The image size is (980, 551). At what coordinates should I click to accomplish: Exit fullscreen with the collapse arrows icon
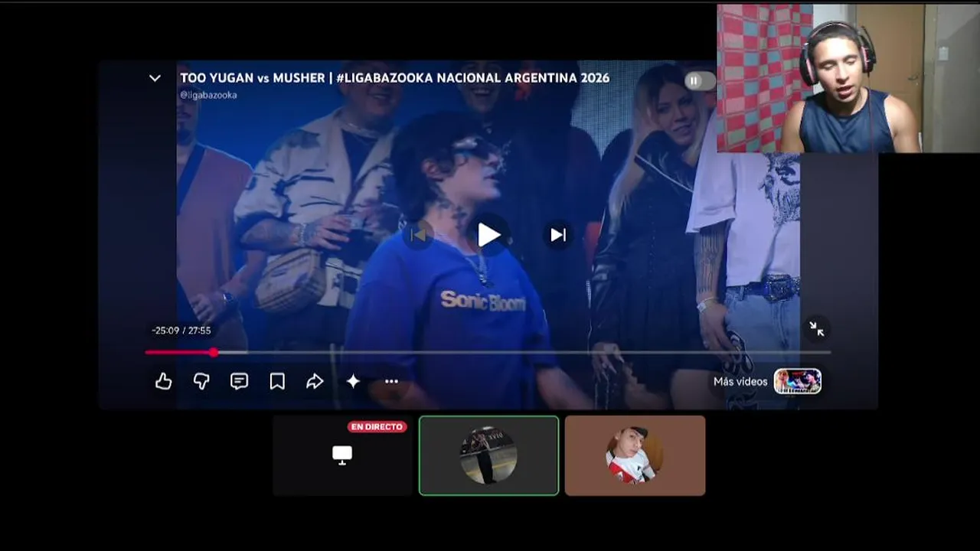pyautogui.click(x=817, y=329)
